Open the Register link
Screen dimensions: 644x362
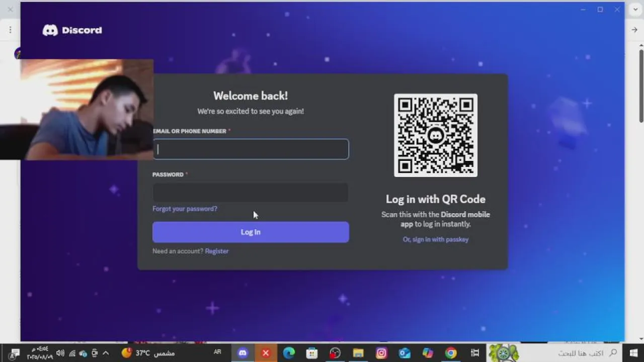[217, 251]
